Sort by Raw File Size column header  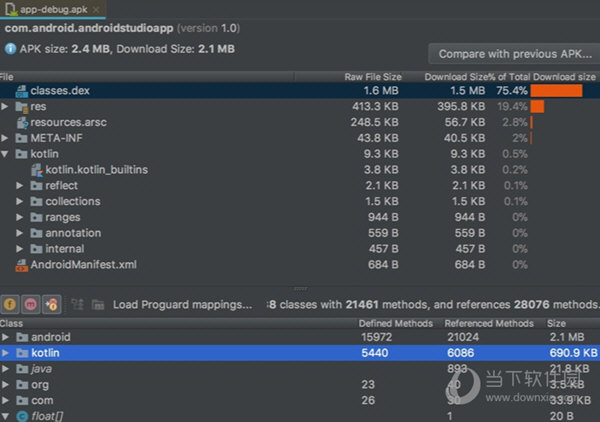tap(373, 77)
